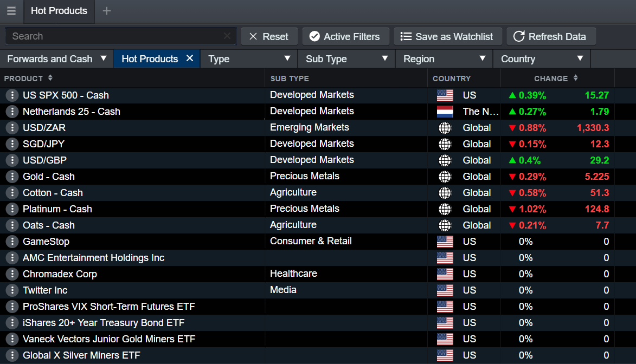This screenshot has height=364, width=636.
Task: Select the Oats - Cash product name
Action: click(x=49, y=225)
